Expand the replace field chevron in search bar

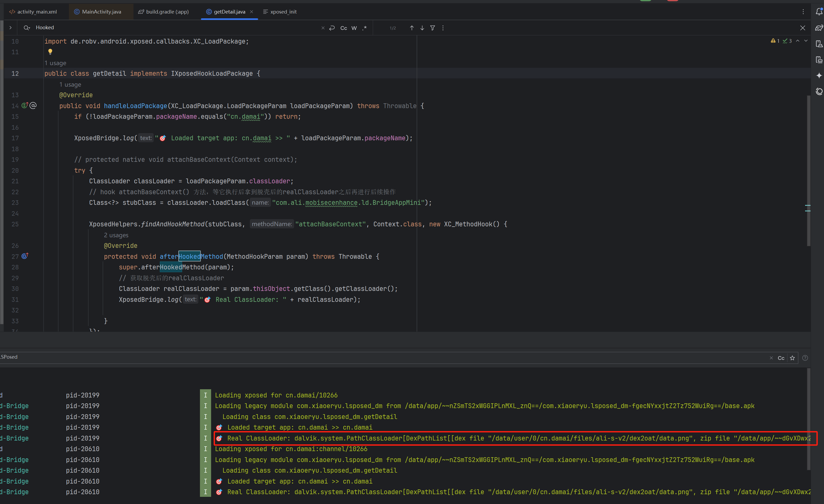10,28
